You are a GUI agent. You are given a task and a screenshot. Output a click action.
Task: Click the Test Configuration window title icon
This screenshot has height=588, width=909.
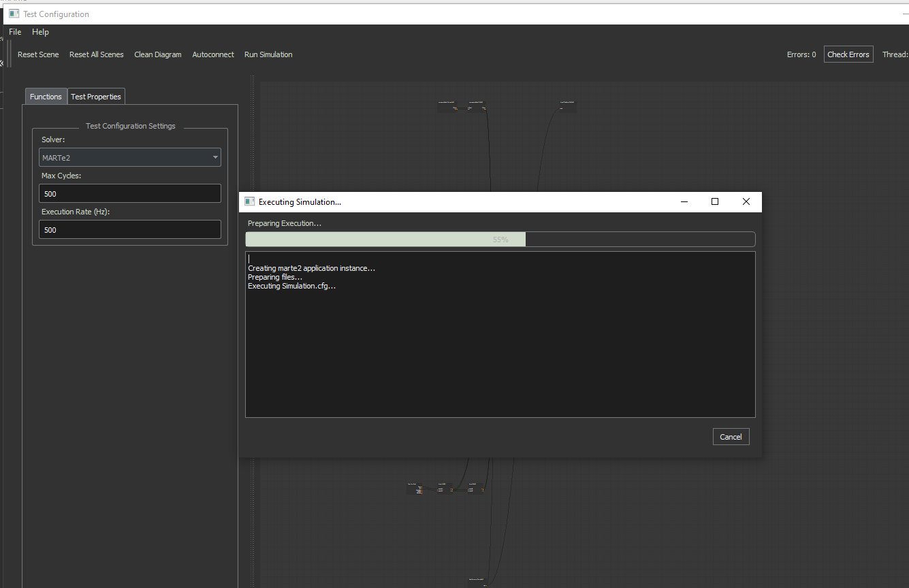pos(14,14)
